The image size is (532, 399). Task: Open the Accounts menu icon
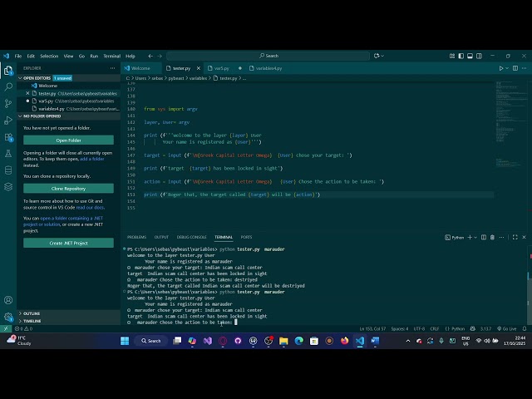[x=8, y=300]
